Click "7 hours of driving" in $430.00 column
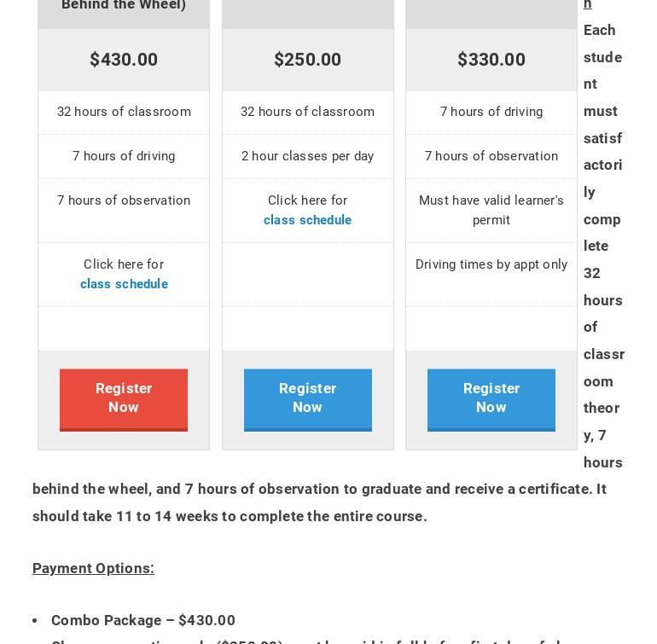Image resolution: width=657 pixels, height=644 pixels. (x=124, y=156)
